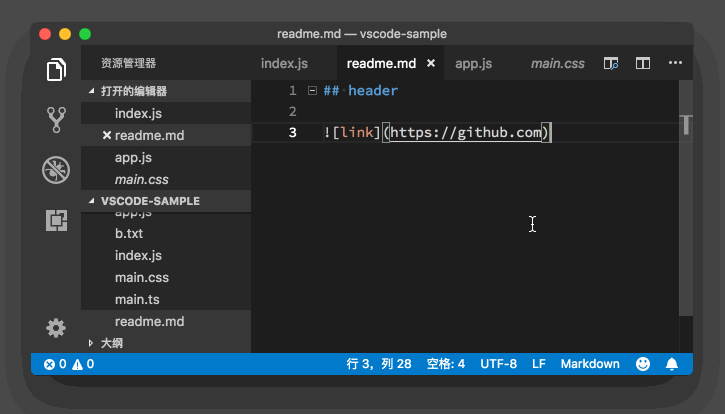Close the readme.md tab
Viewport: 725px width, 414px height.
(431, 64)
